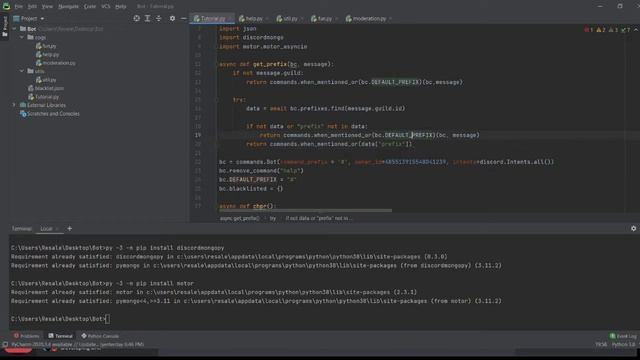The image size is (640, 360).
Task: Open the VCS menu
Action: 106,7
